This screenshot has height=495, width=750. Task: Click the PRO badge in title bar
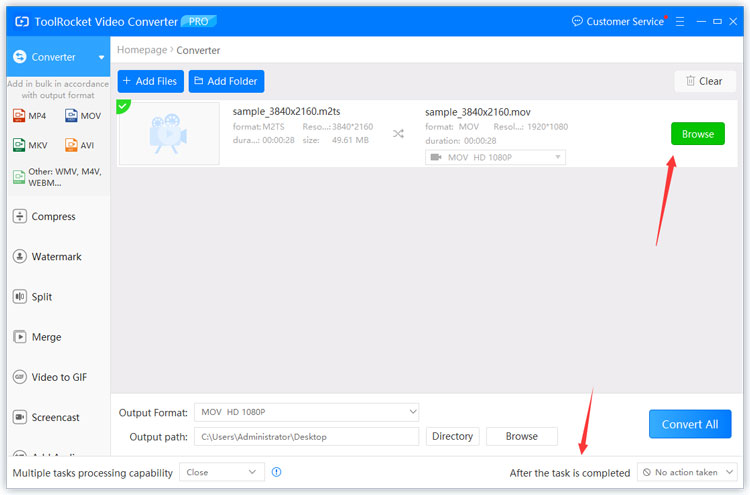[199, 22]
